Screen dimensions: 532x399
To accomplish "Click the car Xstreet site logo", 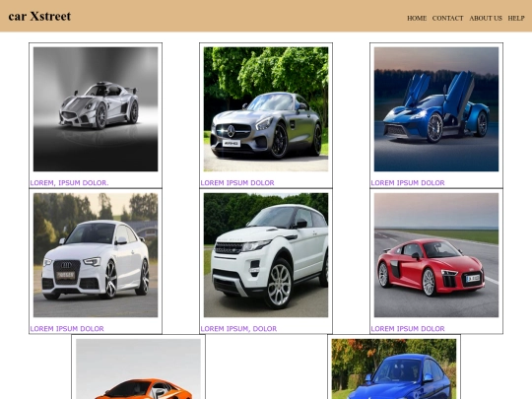I will click(x=39, y=17).
